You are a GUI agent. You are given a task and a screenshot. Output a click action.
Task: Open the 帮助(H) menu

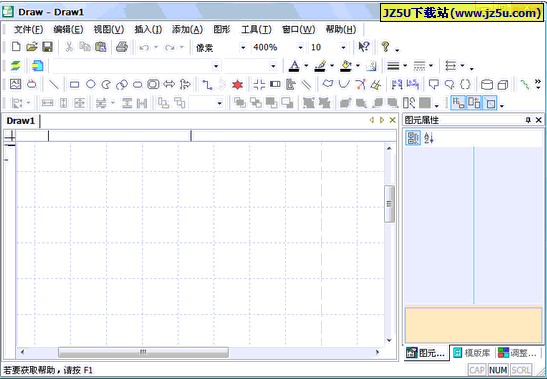pos(341,29)
